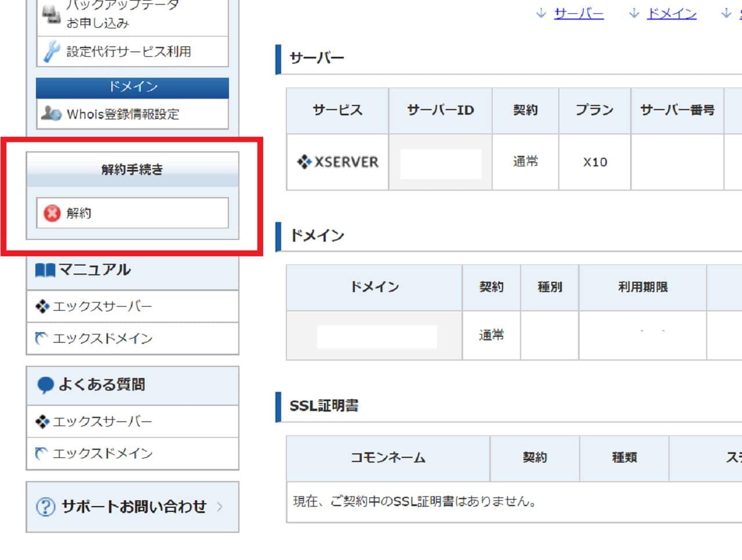Click the backup data disk icon
This screenshot has width=742, height=560.
[x=51, y=15]
